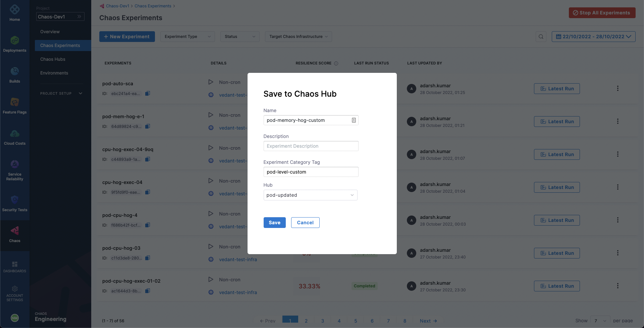This screenshot has height=328, width=644.
Task: Click Save in the Chaos Hub dialog
Action: coord(274,223)
